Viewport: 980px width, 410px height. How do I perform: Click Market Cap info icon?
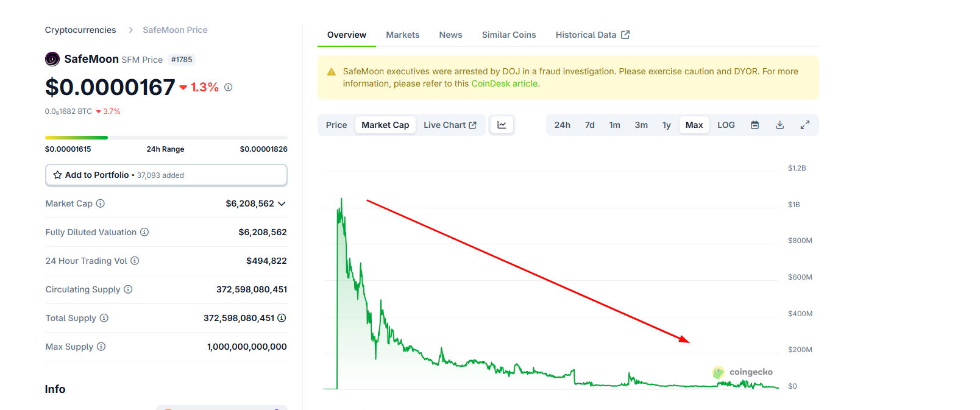point(101,203)
